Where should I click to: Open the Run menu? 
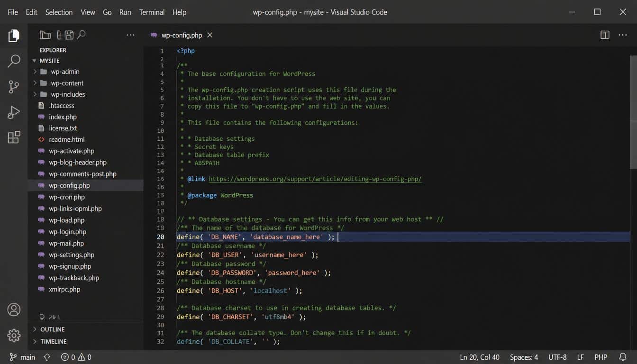[x=125, y=12]
